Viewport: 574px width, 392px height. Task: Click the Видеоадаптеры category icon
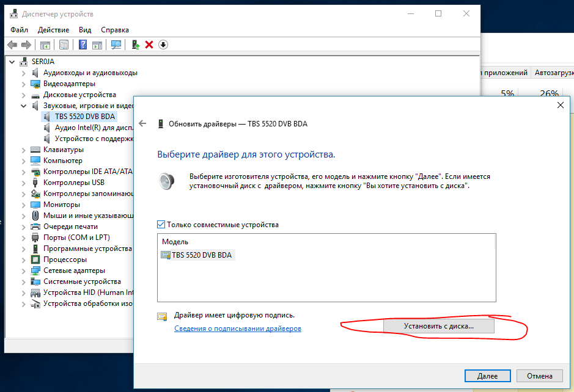(35, 84)
